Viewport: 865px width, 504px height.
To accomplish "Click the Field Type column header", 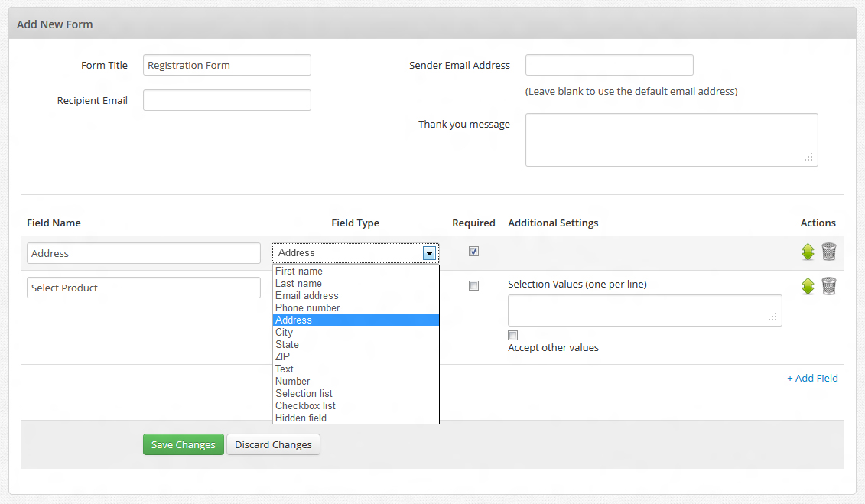I will point(356,223).
